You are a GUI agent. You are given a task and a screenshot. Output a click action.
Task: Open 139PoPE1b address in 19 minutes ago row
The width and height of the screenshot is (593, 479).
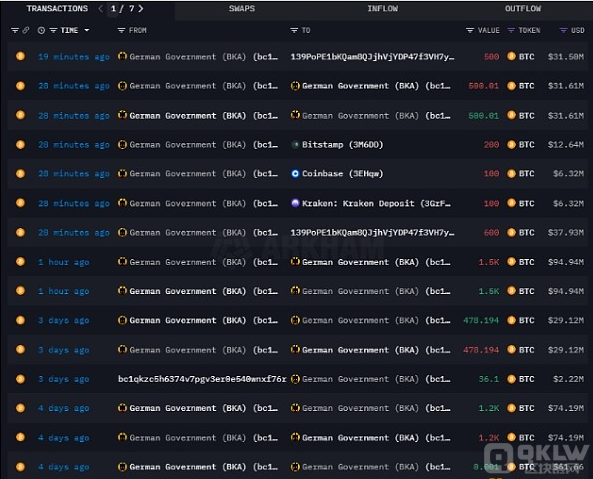(372, 57)
